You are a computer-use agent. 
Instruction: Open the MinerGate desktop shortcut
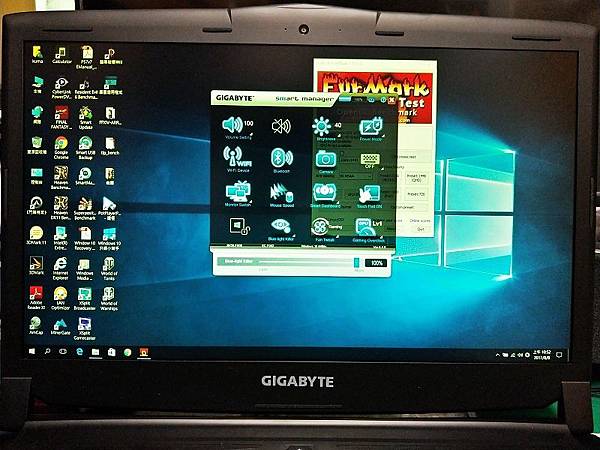coord(60,326)
